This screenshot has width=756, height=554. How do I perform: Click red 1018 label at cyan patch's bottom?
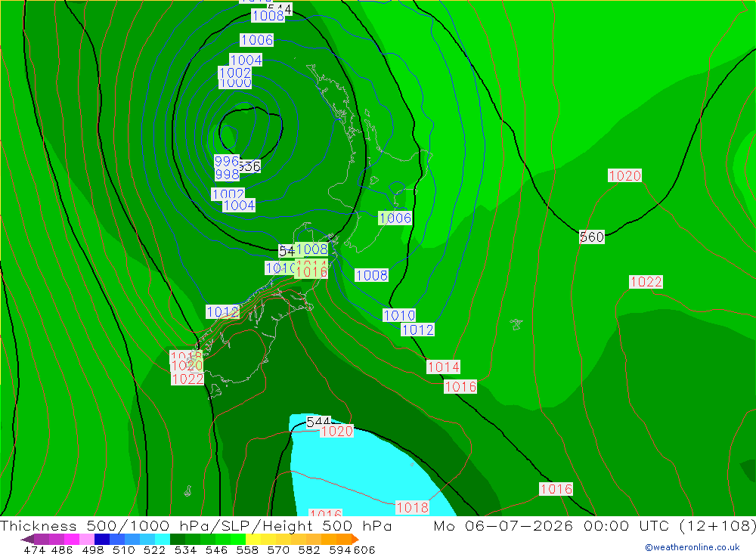click(x=412, y=507)
